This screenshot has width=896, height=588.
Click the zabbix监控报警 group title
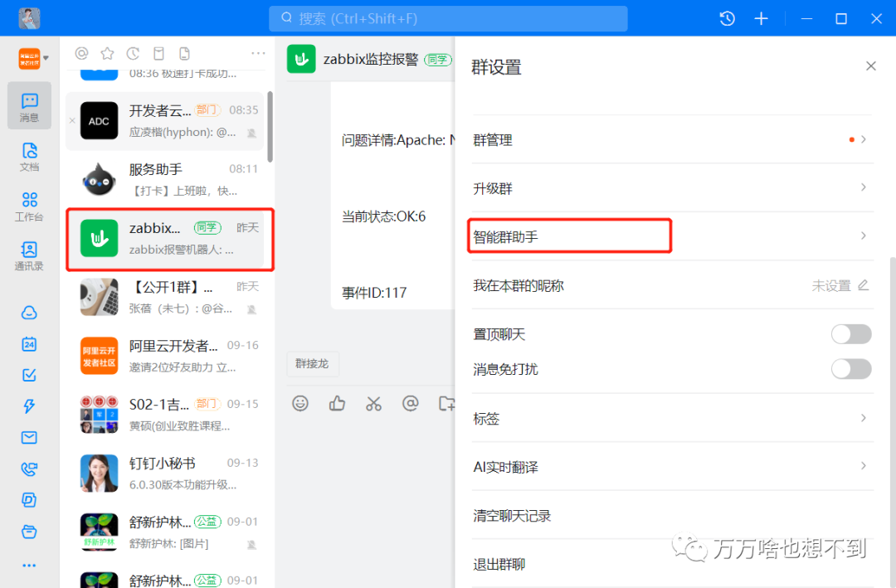(371, 60)
